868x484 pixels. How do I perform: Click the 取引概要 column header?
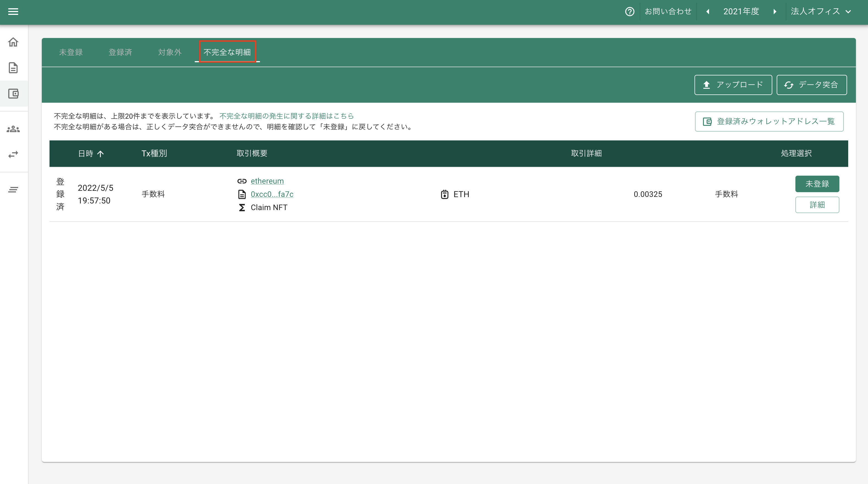tap(252, 153)
